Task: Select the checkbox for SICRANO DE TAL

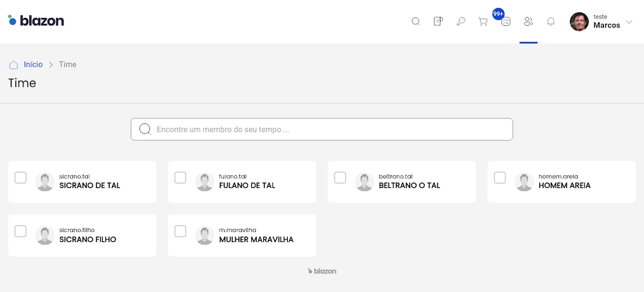Action: point(21,177)
